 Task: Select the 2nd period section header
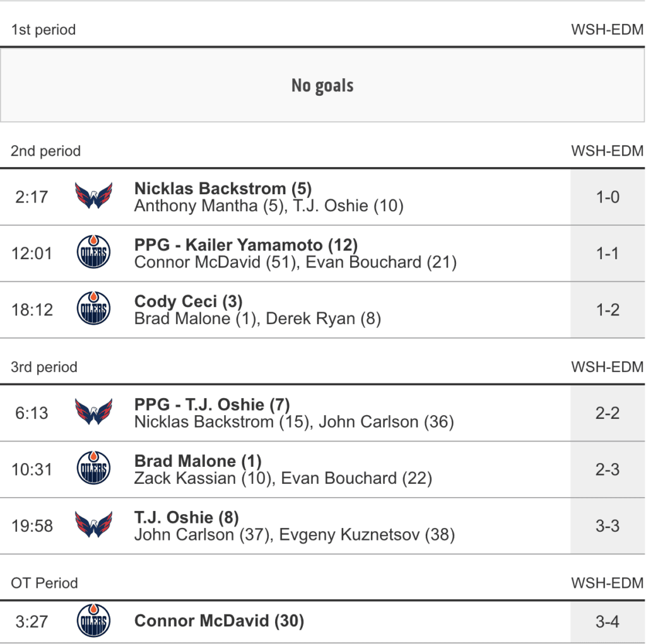click(46, 151)
